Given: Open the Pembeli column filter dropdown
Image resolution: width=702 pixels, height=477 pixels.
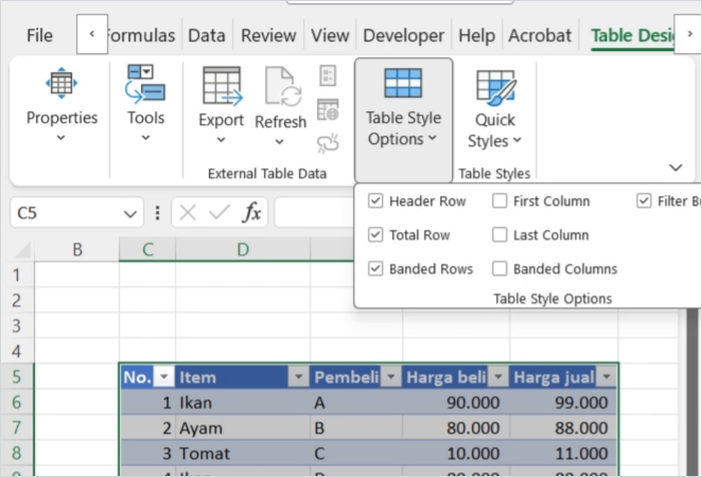Looking at the screenshot, I should tap(391, 377).
